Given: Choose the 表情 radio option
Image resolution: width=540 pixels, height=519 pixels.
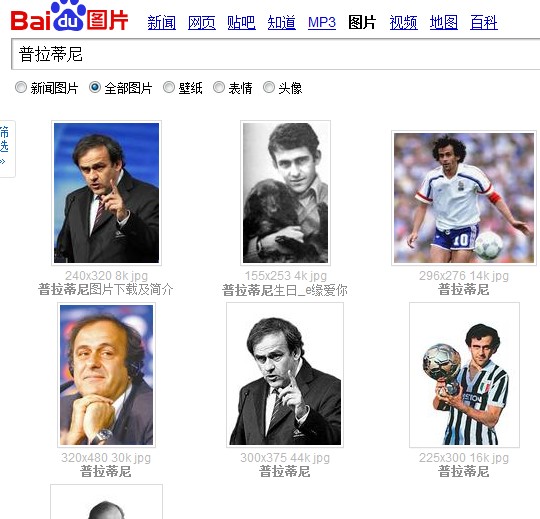Looking at the screenshot, I should (219, 87).
